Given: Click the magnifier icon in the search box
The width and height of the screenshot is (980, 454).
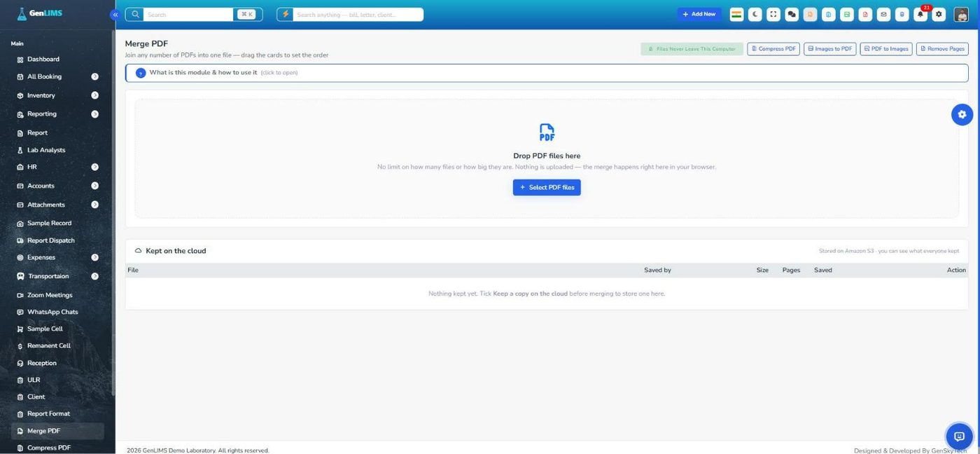Looking at the screenshot, I should [x=135, y=14].
